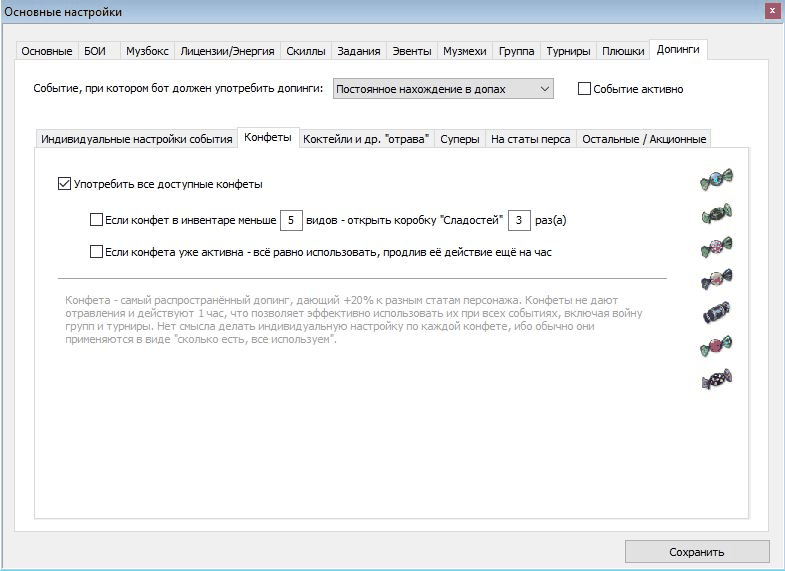Image resolution: width=785 pixels, height=571 pixels.
Task: Enable 'Если конфет в инвентаре меньше' option
Action: [96, 220]
